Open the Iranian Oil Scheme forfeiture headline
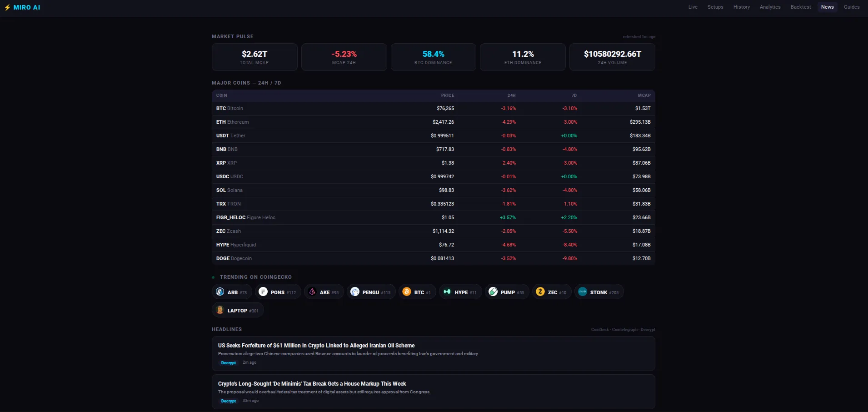The height and width of the screenshot is (412, 868). pos(316,346)
